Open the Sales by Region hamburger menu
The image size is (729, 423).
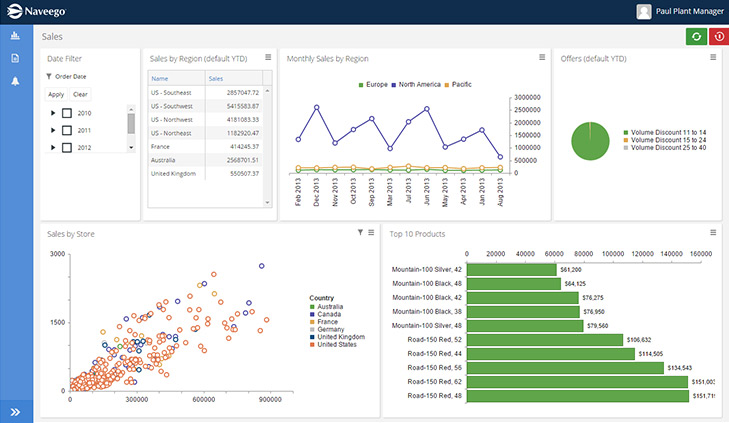pos(268,58)
